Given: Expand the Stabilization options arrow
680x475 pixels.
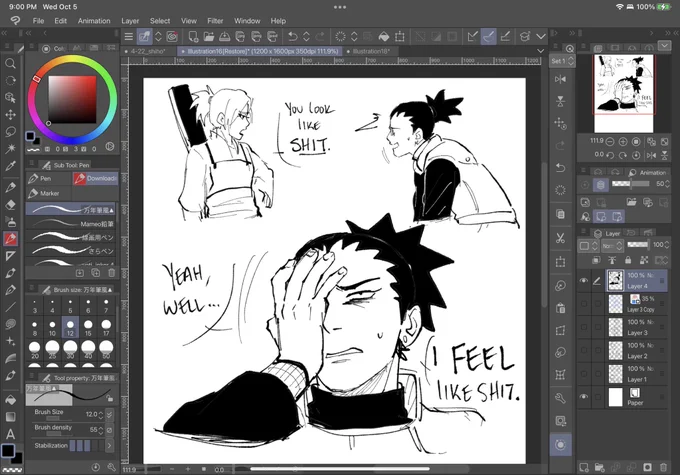Looking at the screenshot, I should (109, 446).
